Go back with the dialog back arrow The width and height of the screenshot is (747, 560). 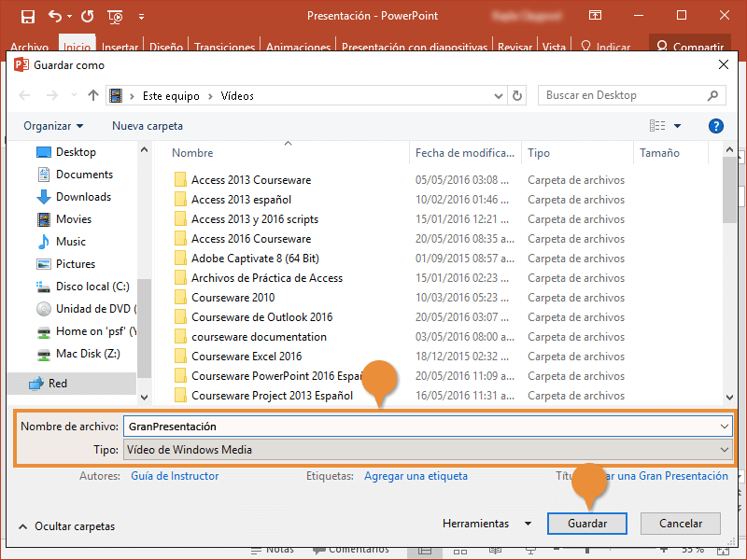pos(24,96)
